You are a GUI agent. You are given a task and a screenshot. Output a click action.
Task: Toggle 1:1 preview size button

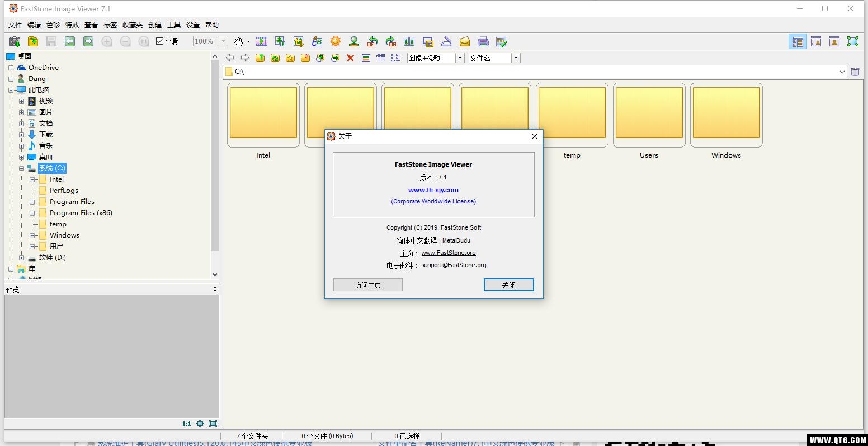point(186,424)
